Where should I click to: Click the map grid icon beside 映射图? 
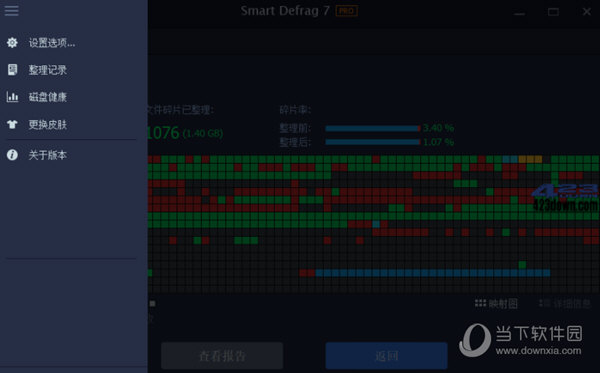click(x=480, y=304)
